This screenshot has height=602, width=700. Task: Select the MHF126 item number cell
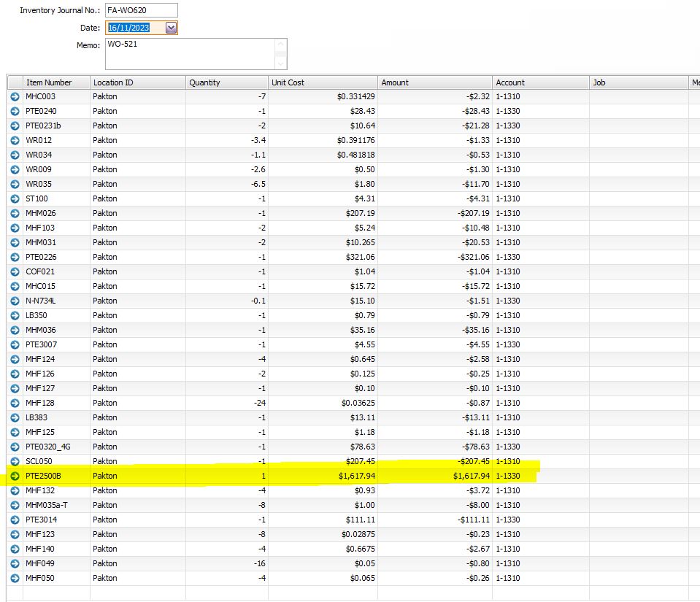pos(56,374)
